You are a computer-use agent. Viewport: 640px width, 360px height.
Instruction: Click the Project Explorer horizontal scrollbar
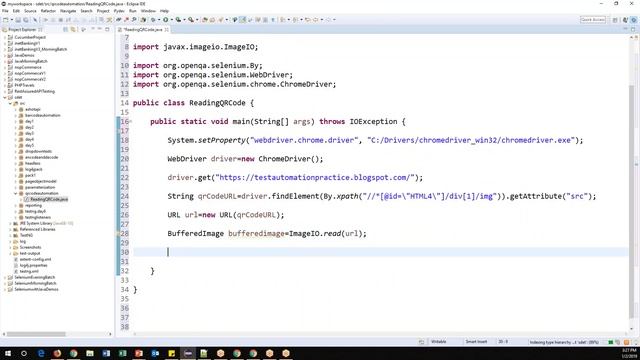point(36,334)
